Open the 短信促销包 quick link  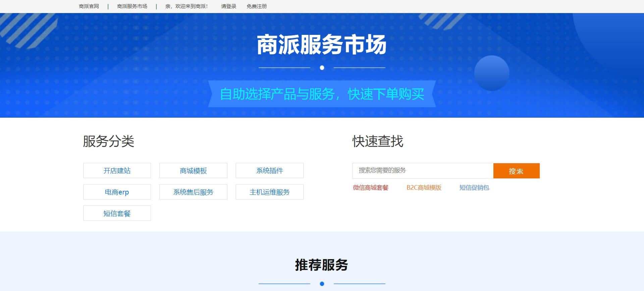coord(474,188)
